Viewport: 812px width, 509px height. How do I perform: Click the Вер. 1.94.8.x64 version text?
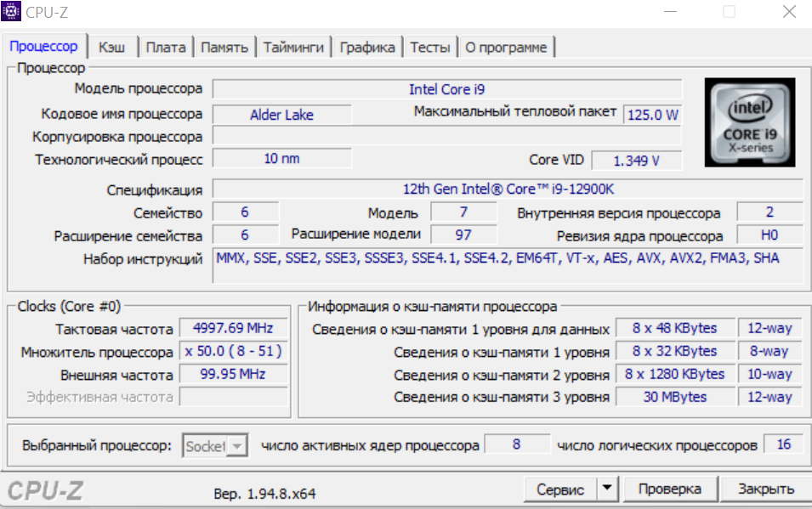(x=264, y=494)
